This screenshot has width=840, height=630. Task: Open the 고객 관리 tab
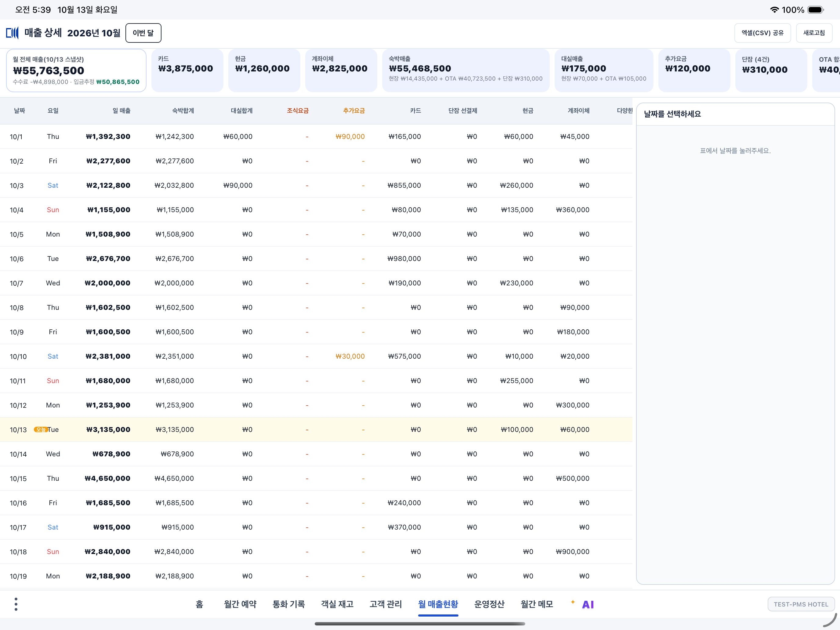(x=386, y=604)
